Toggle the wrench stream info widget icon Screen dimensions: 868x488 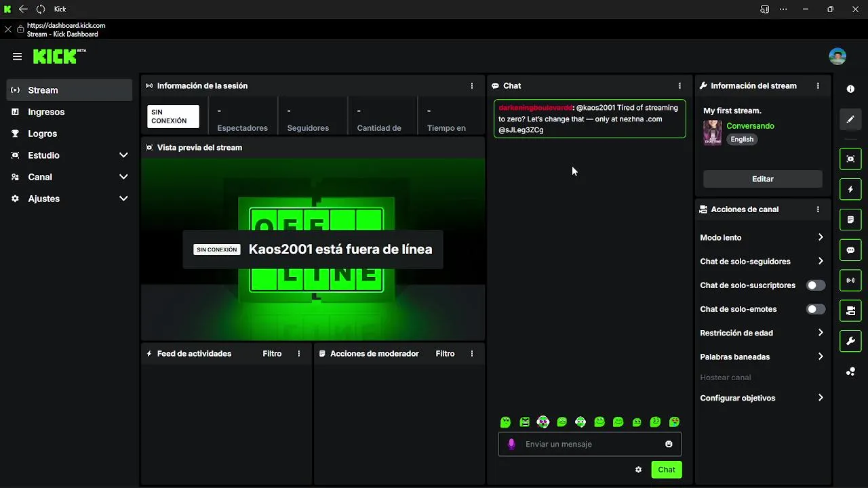point(850,341)
